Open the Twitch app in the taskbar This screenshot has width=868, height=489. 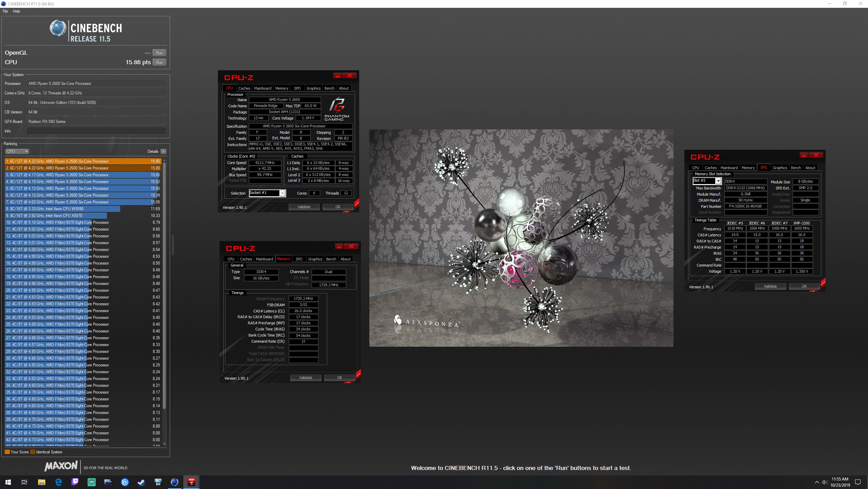tap(75, 482)
